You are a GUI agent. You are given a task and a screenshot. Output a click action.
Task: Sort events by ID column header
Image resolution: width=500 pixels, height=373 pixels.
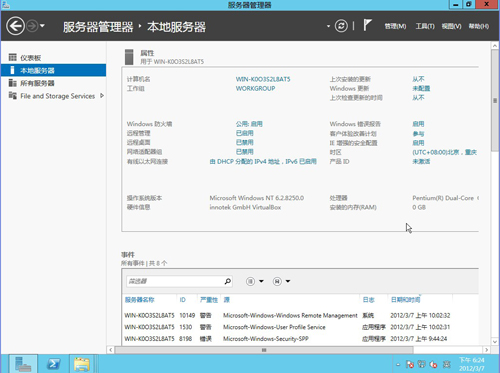click(183, 300)
